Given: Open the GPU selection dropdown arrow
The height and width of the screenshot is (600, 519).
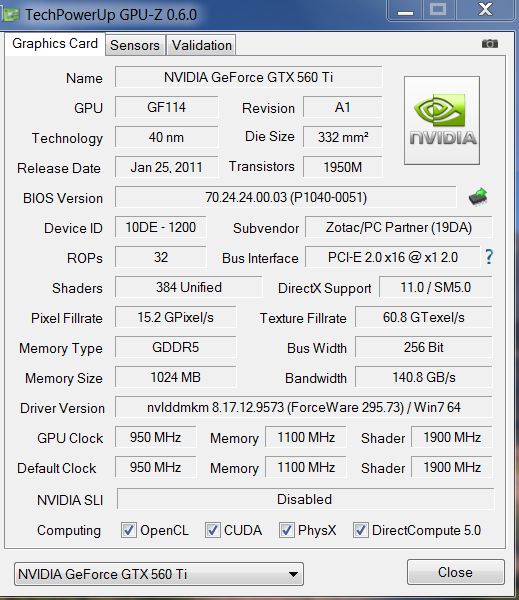Looking at the screenshot, I should pos(293,574).
